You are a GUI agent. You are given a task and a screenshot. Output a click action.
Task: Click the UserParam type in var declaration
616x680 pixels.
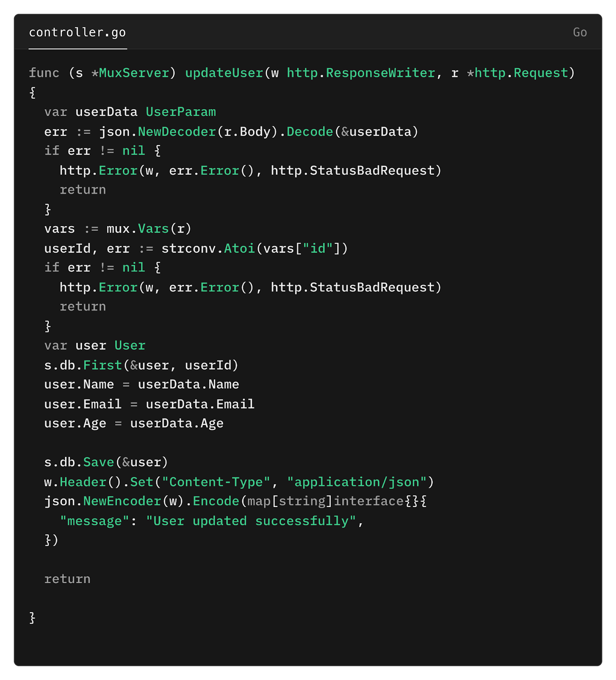pyautogui.click(x=181, y=112)
